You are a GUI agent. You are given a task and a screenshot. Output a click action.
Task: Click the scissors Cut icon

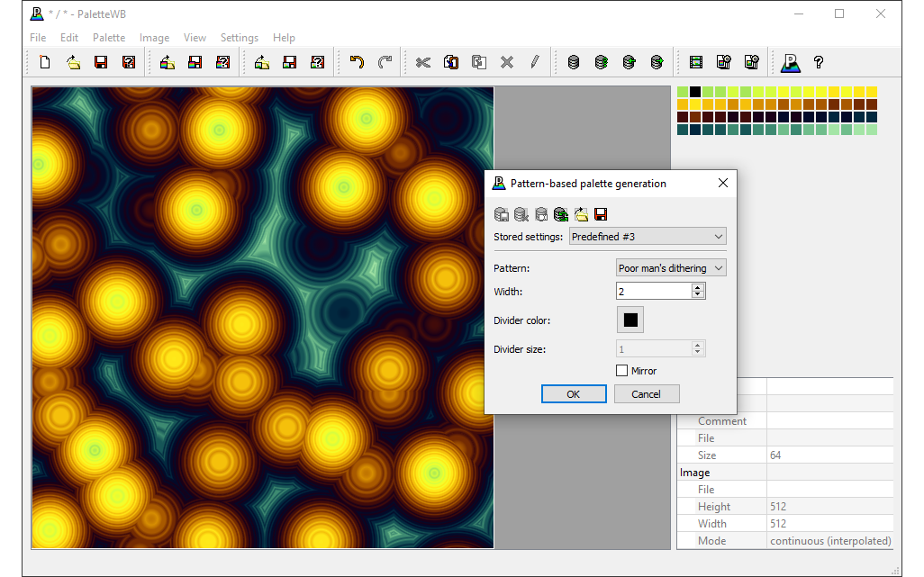[x=423, y=62]
